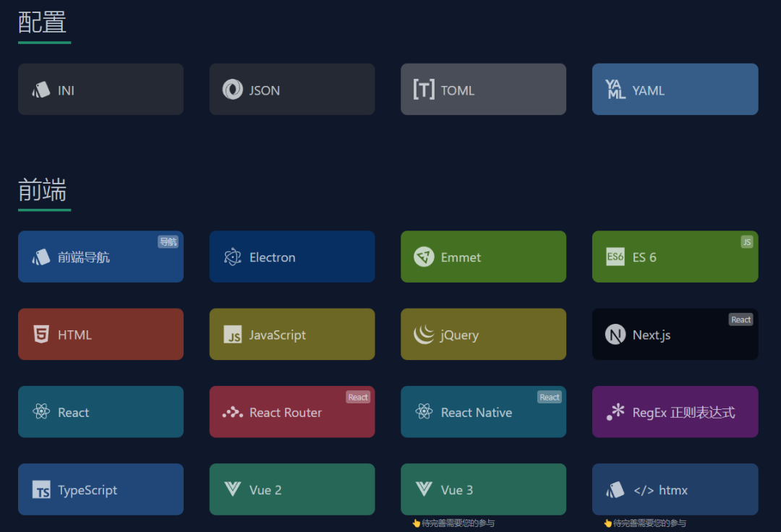The image size is (781, 532).
Task: Click the React tag on Next.js card
Action: 741,319
